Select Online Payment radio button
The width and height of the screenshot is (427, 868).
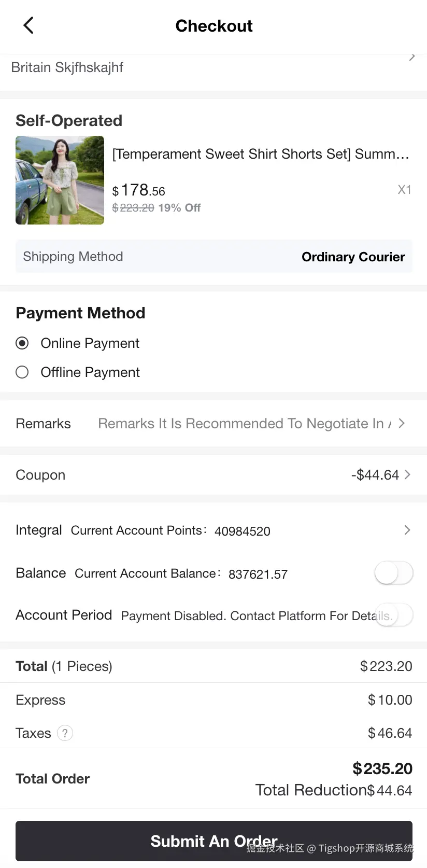point(22,343)
